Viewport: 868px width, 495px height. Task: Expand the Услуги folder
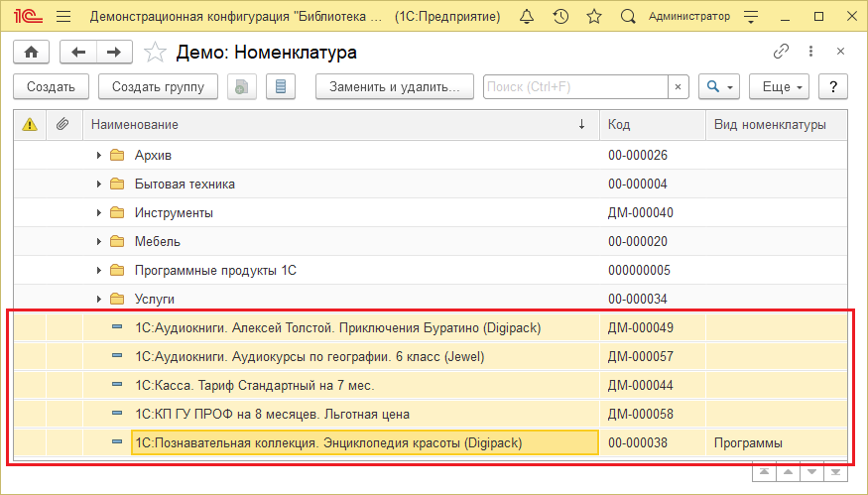click(98, 299)
